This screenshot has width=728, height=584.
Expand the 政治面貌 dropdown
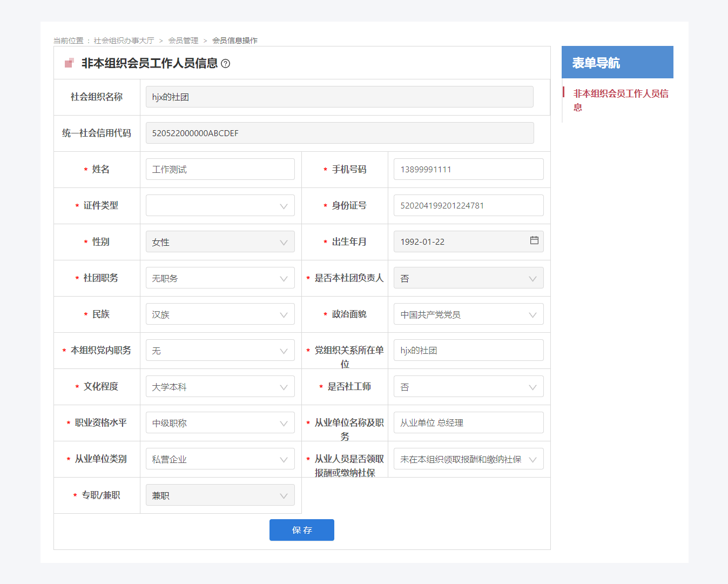click(x=468, y=314)
